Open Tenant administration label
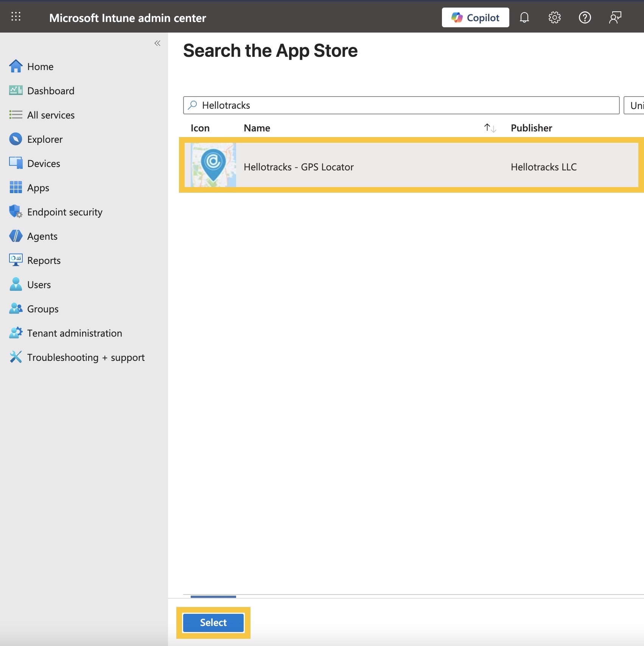Image resolution: width=644 pixels, height=646 pixels. [75, 333]
